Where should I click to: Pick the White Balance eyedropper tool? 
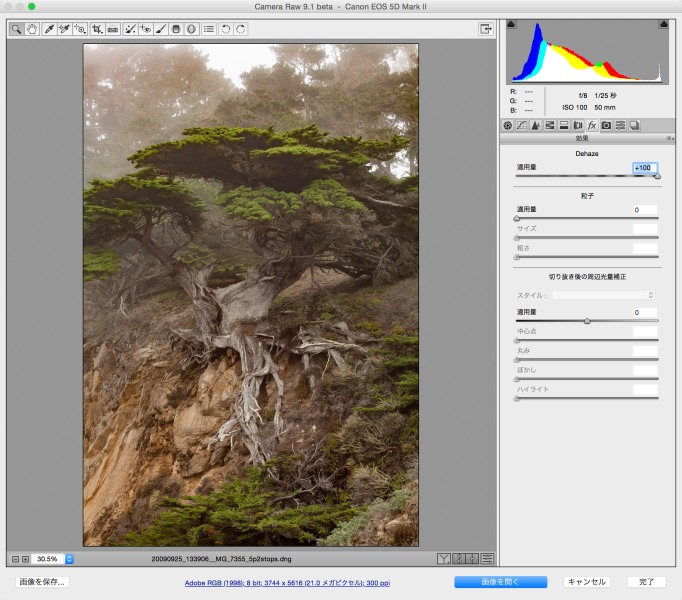[x=49, y=29]
